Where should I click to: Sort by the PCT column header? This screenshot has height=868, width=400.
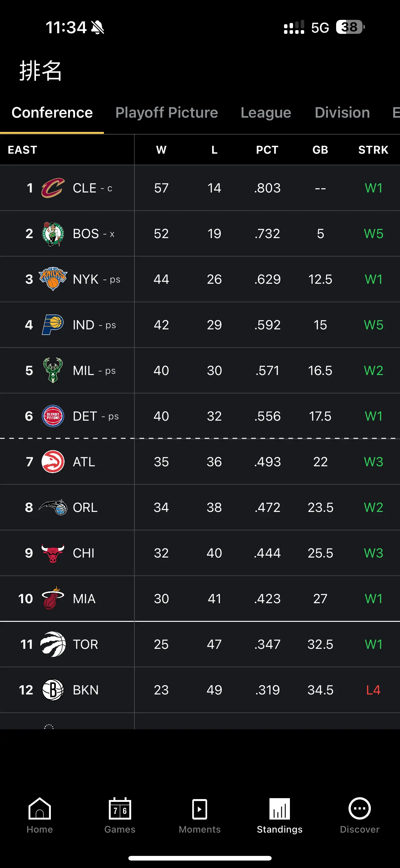267,150
